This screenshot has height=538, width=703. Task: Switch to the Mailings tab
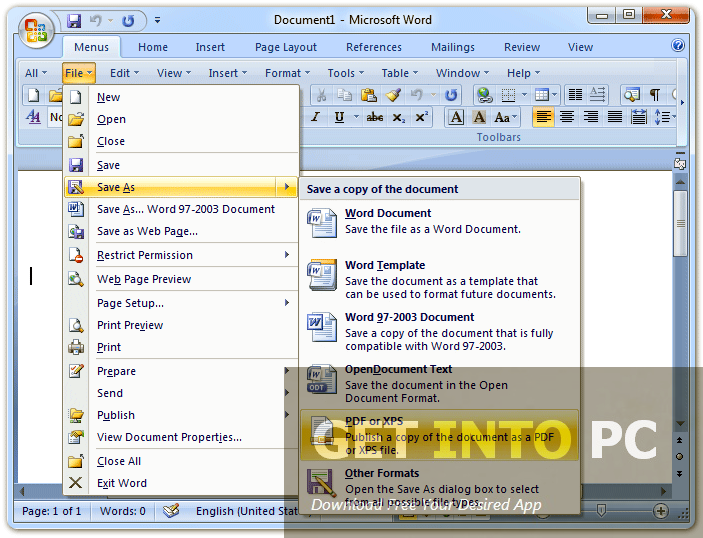(453, 47)
